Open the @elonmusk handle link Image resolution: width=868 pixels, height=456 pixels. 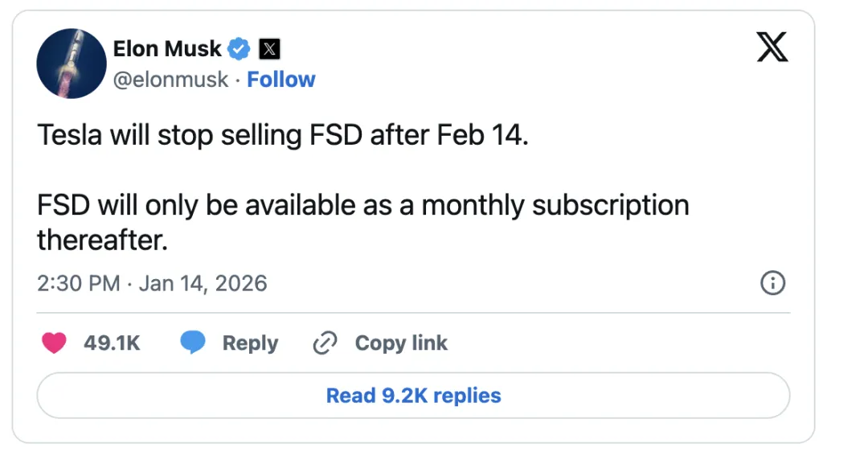coord(170,80)
